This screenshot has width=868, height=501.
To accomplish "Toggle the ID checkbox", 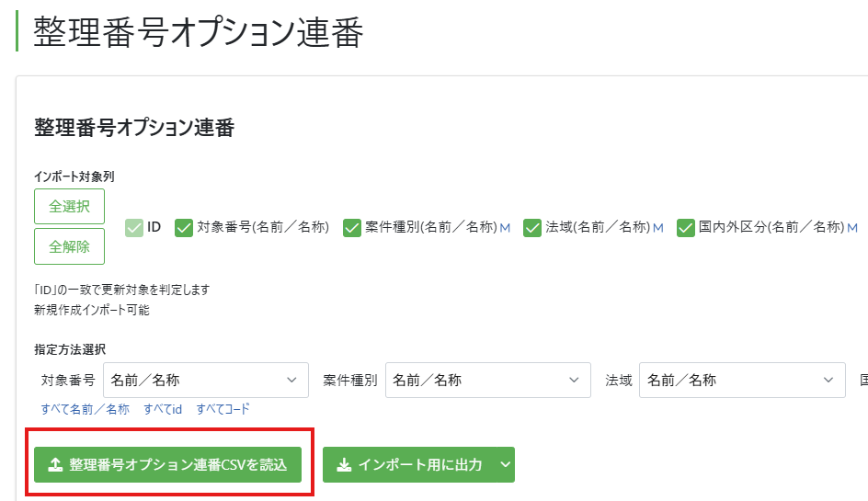I will 134,228.
